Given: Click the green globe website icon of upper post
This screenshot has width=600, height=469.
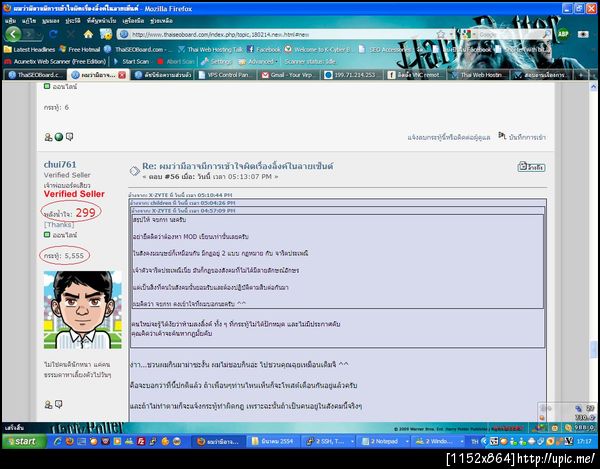Looking at the screenshot, I should pos(59,137).
